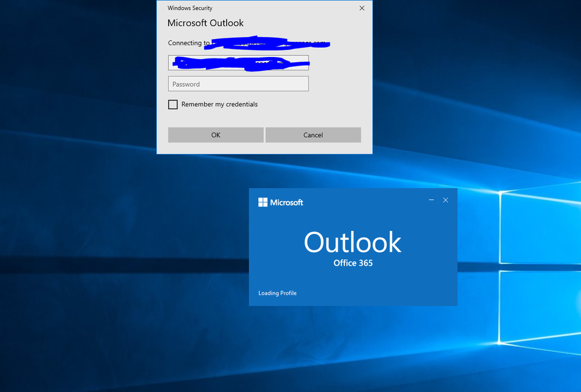Click the OK button in Windows Security dialog
Viewport: 581px width, 392px height.
[x=216, y=135]
